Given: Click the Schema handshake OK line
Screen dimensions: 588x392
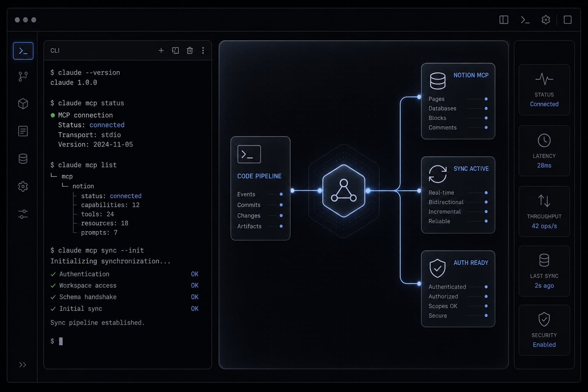Looking at the screenshot, I should click(x=124, y=297).
